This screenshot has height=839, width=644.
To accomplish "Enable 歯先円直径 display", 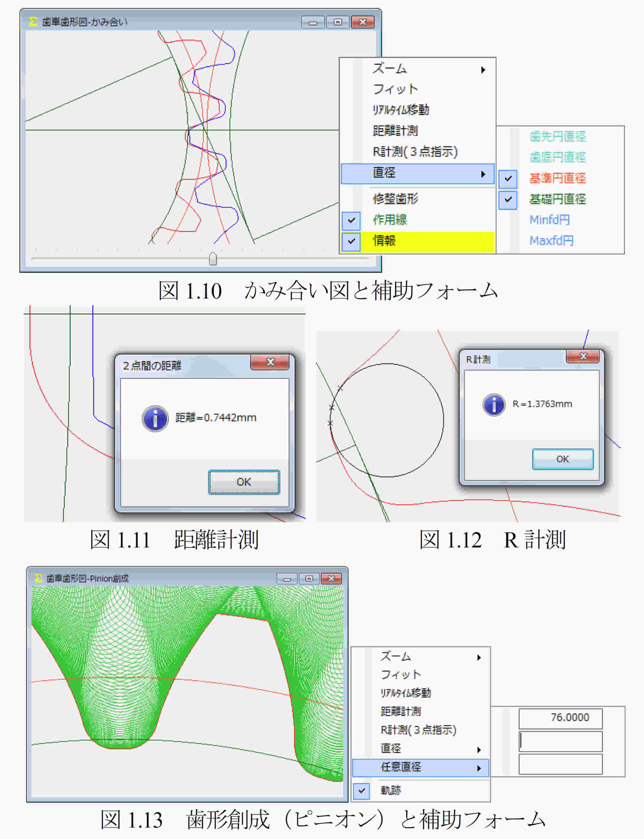I will [557, 137].
